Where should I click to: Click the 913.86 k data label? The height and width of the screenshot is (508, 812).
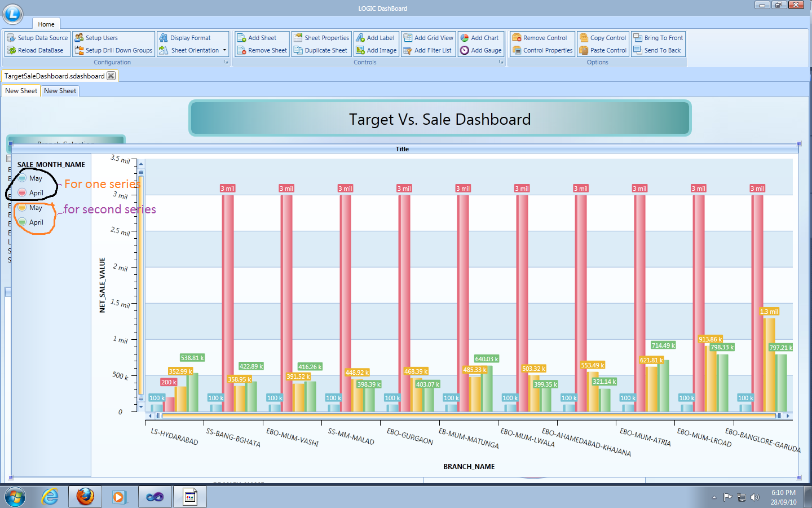click(710, 339)
